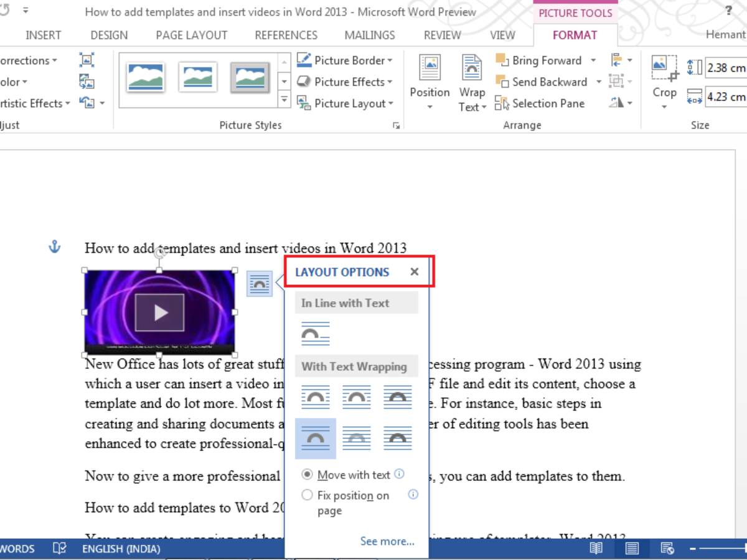Open the Picture Layout dropdown
Image resolution: width=747 pixels, height=560 pixels.
345,103
